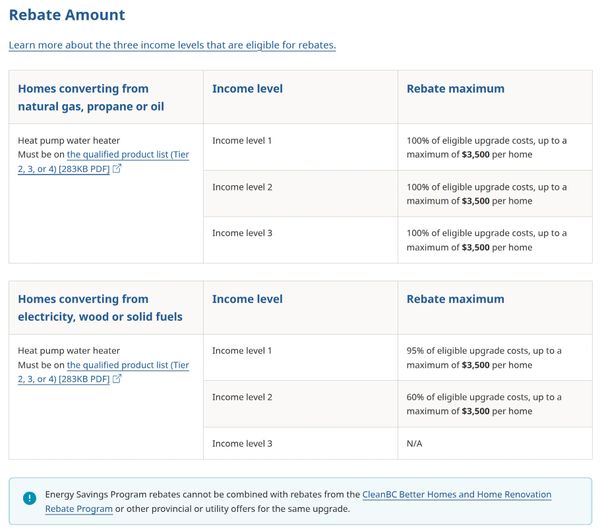Click Rebate maximum header in electricity table
600x531 pixels.
[x=455, y=299]
